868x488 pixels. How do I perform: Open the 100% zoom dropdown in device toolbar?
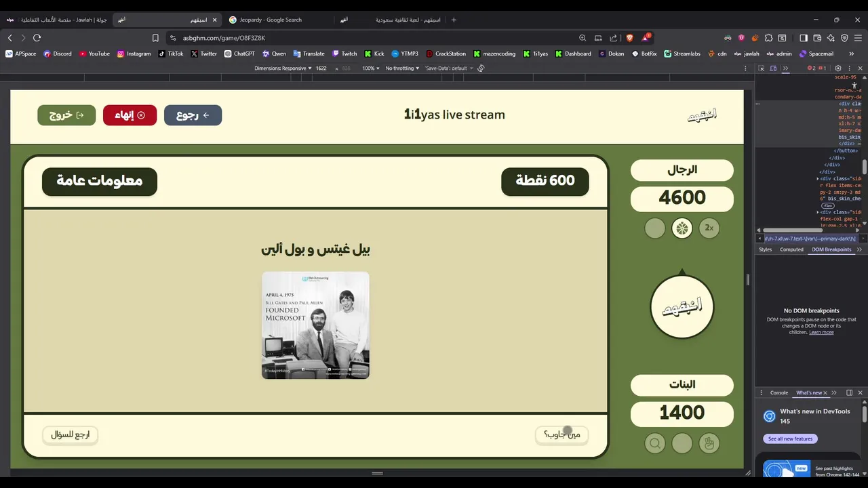[x=371, y=68]
